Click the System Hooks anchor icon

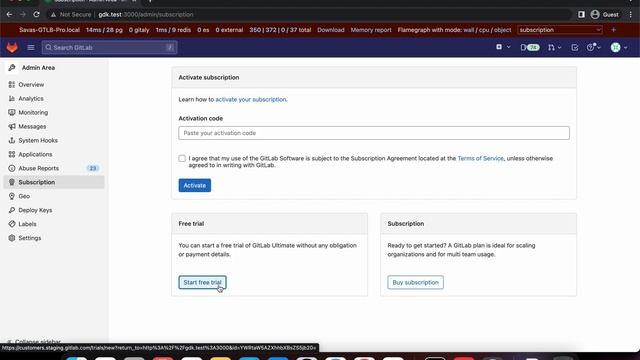[12, 140]
